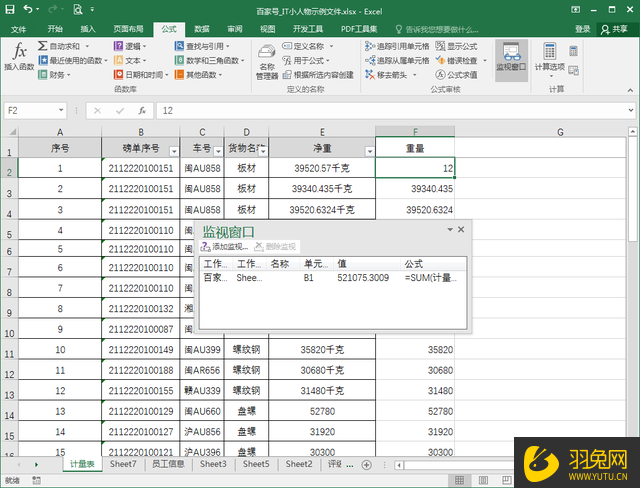Click Remove Arrows icon

click(x=370, y=75)
